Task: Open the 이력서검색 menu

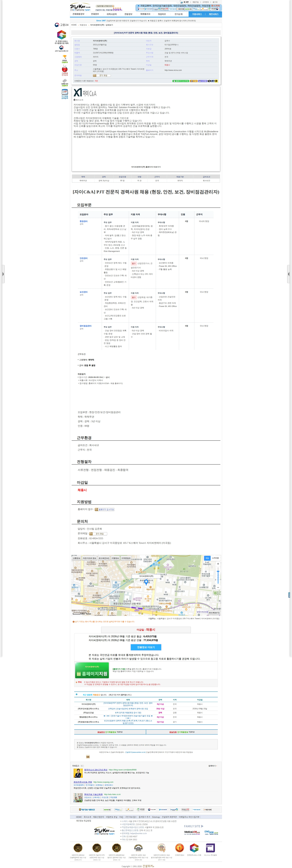Action: click(x=112, y=14)
